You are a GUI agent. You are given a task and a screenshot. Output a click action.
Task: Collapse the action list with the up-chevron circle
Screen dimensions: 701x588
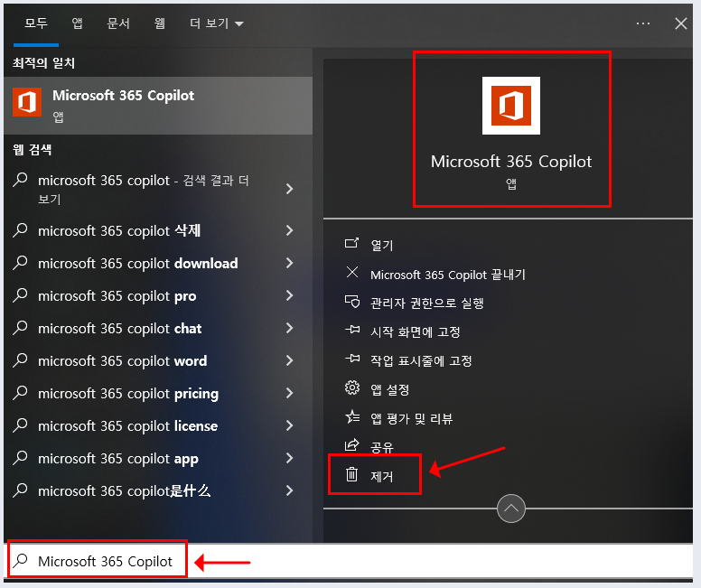[511, 509]
